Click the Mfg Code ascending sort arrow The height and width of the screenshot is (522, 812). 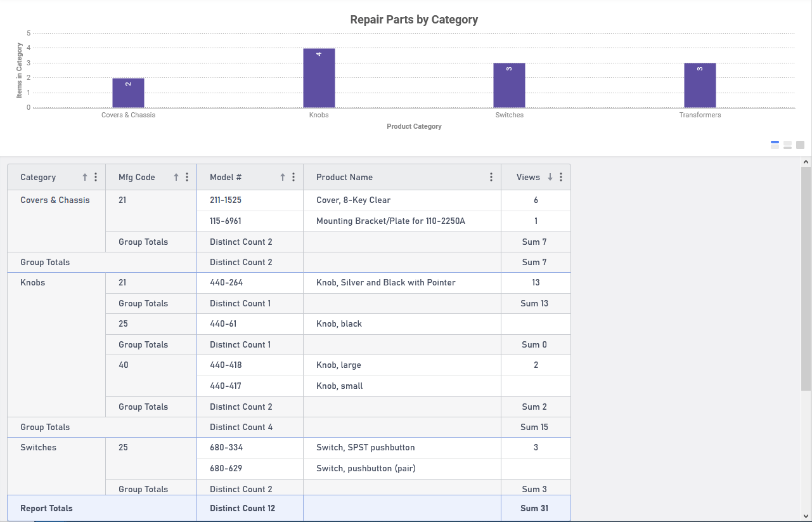(176, 177)
